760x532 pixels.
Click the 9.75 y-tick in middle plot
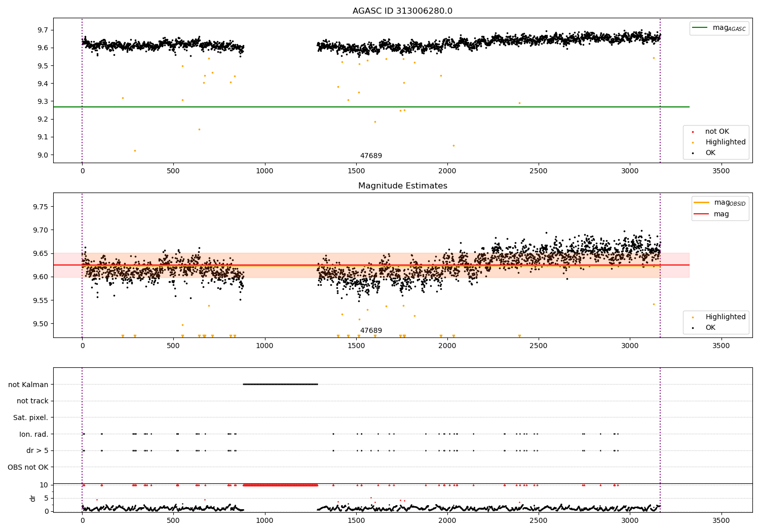[x=41, y=207]
